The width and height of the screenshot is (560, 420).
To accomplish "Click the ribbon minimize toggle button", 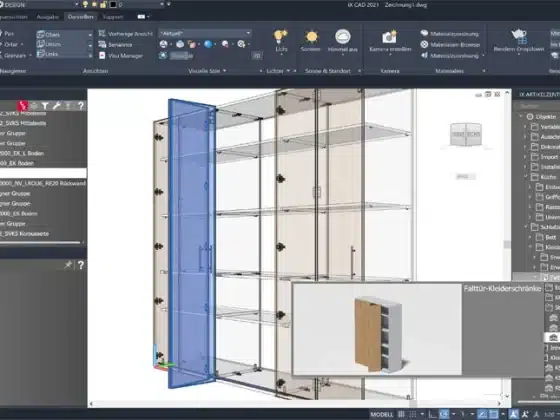I will click(141, 17).
